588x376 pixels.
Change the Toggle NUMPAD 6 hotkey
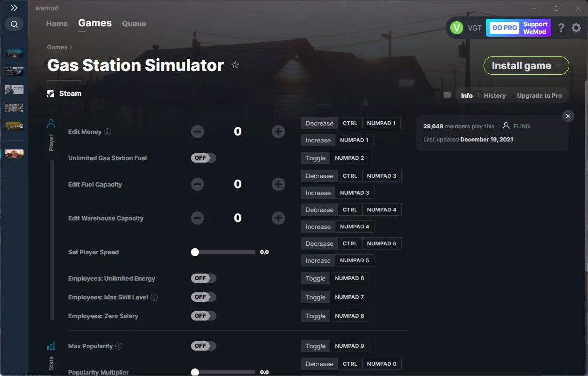335,278
